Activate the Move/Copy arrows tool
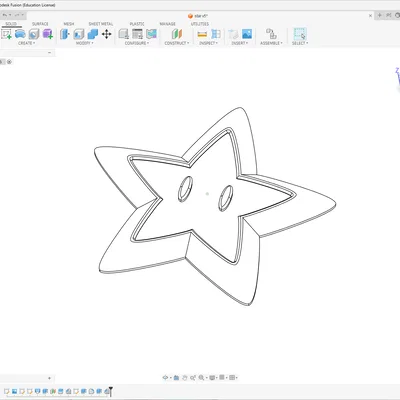 click(107, 34)
